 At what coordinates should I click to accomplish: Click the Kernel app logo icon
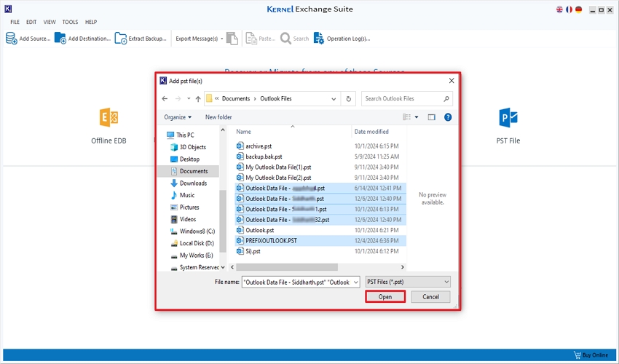8,9
